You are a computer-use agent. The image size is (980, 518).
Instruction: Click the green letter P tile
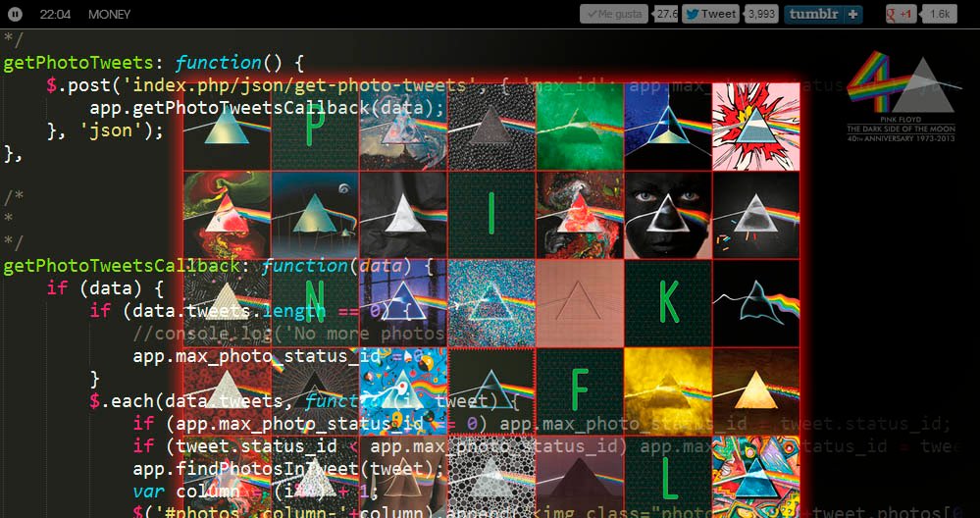coord(315,127)
